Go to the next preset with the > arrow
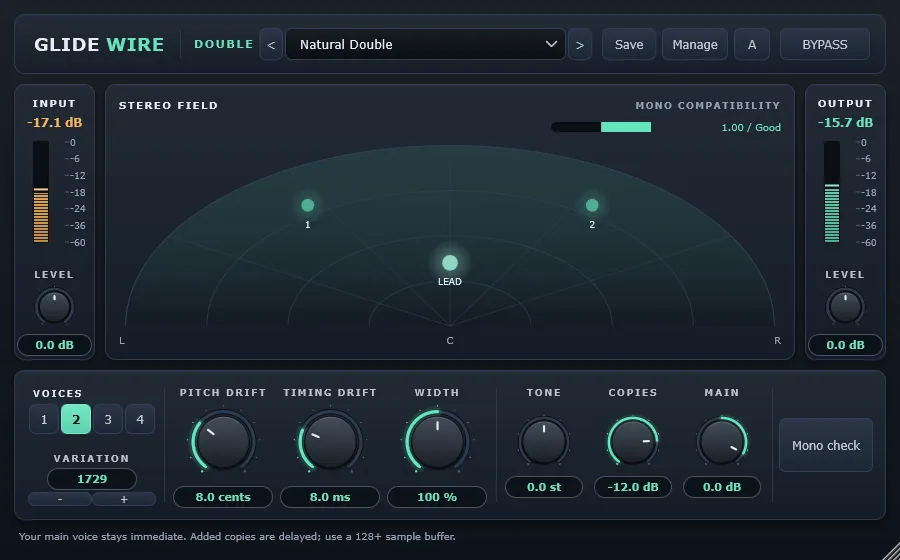 pos(580,45)
